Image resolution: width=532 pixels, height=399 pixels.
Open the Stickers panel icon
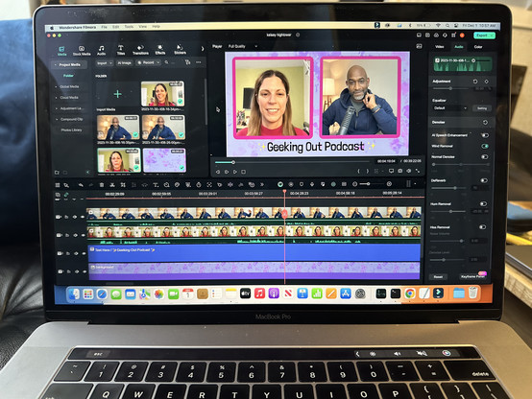(x=180, y=50)
